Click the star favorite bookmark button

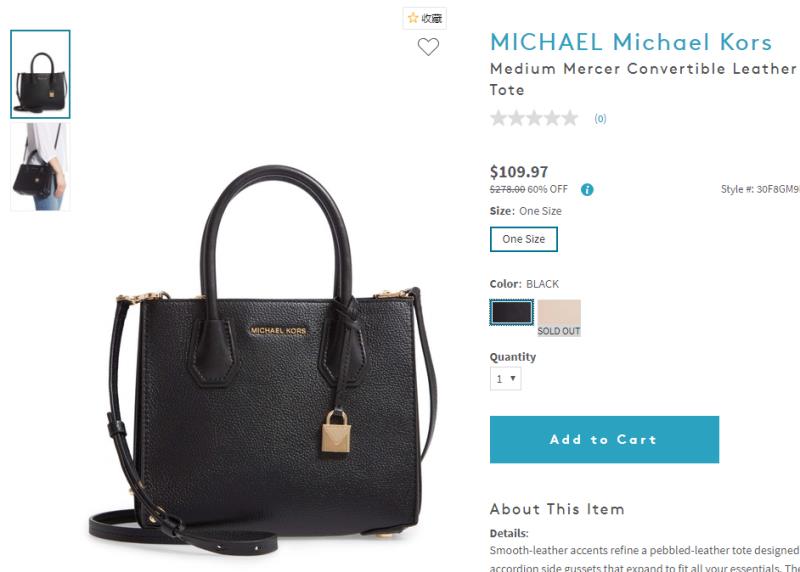pyautogui.click(x=424, y=18)
